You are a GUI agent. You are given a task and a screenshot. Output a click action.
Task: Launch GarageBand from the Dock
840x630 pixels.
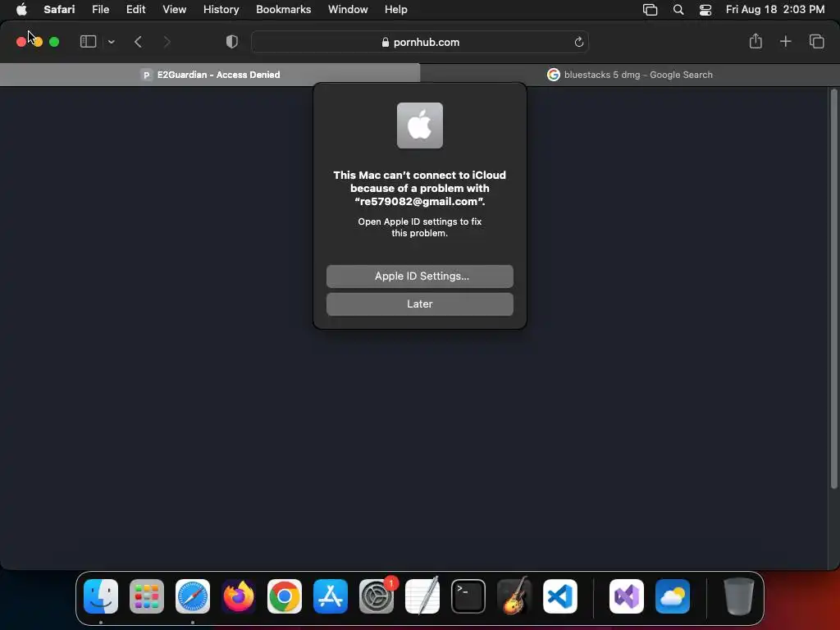pyautogui.click(x=514, y=596)
